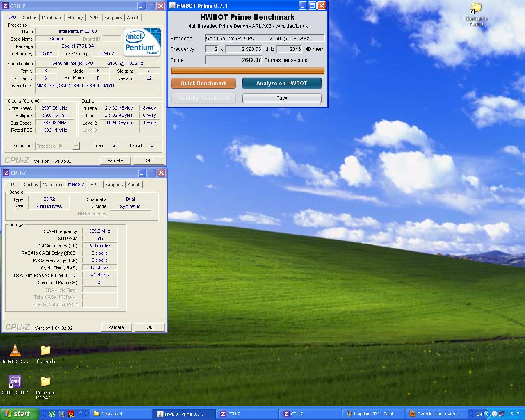Viewport: 525px width, 420px height.
Task: Click the 2,998.76 MHz frequency field
Action: pyautogui.click(x=244, y=49)
